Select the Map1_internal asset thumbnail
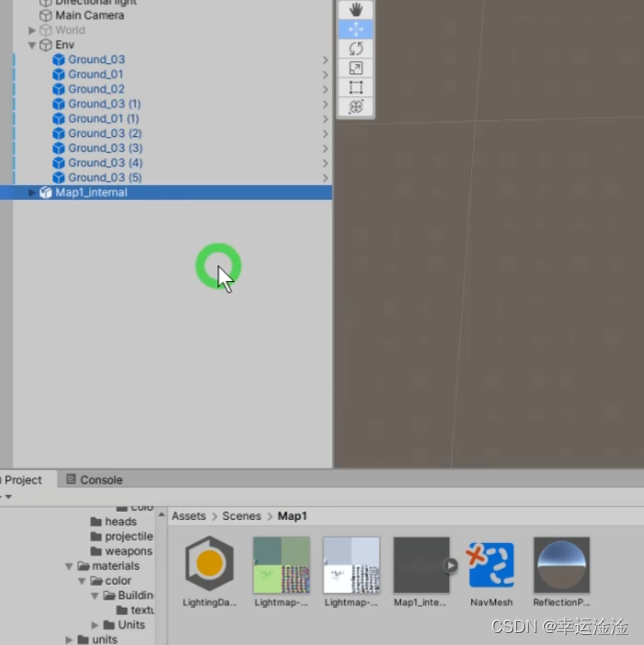The image size is (644, 645). 421,565
